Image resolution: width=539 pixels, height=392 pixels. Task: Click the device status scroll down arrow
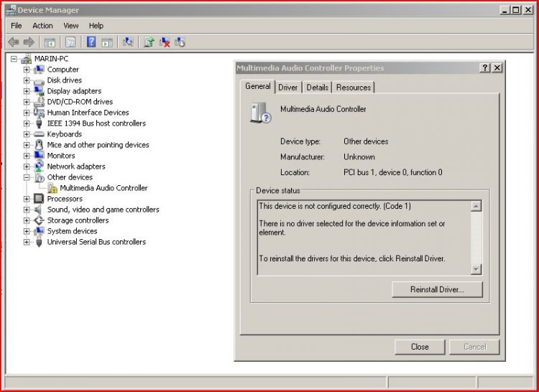[476, 269]
